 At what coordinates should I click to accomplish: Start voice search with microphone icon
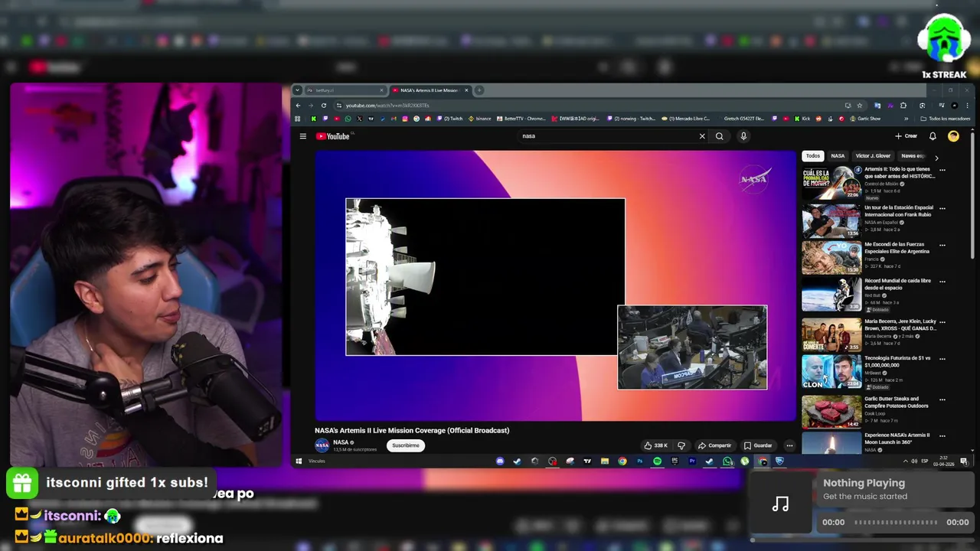tap(743, 136)
